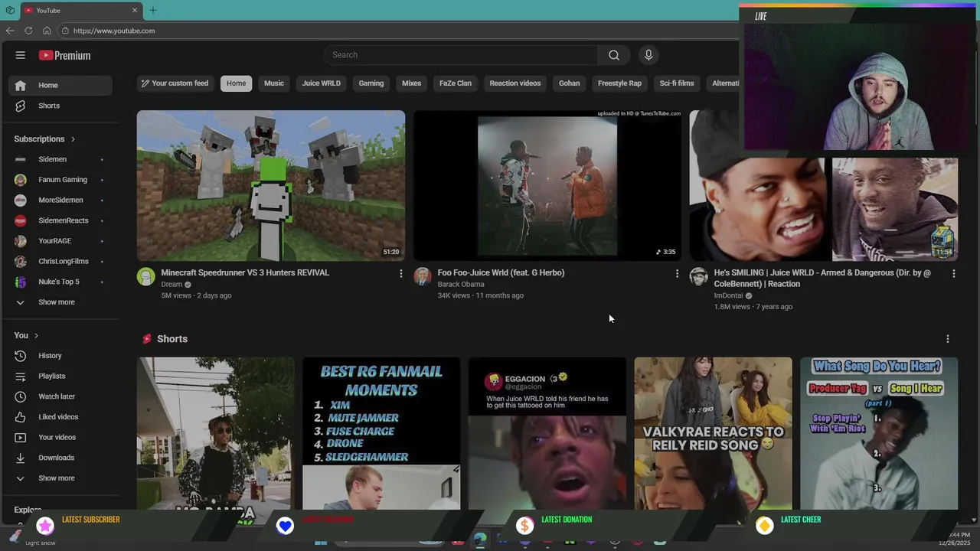The width and height of the screenshot is (980, 551).
Task: Open the SidemenReacts subscription channel
Action: [x=60, y=220]
